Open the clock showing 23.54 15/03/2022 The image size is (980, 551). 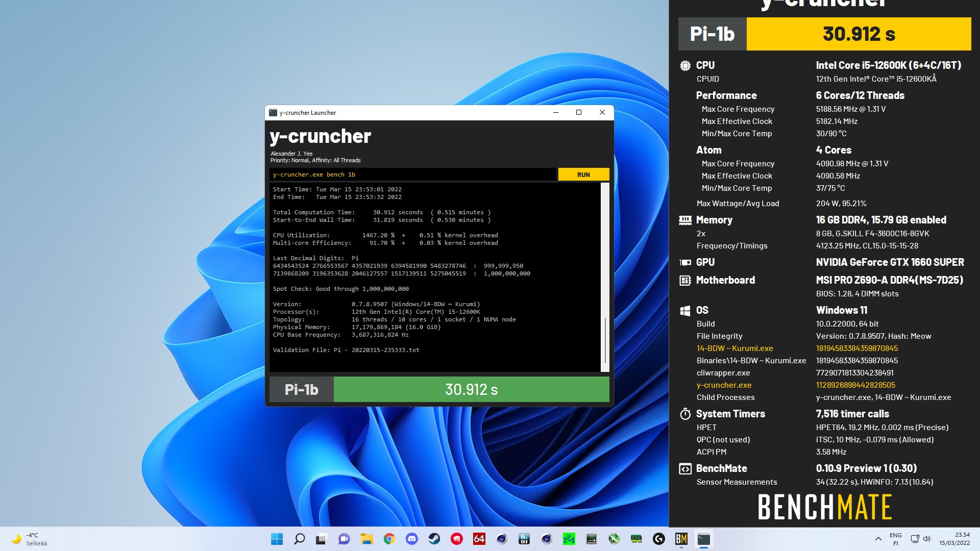tap(954, 539)
